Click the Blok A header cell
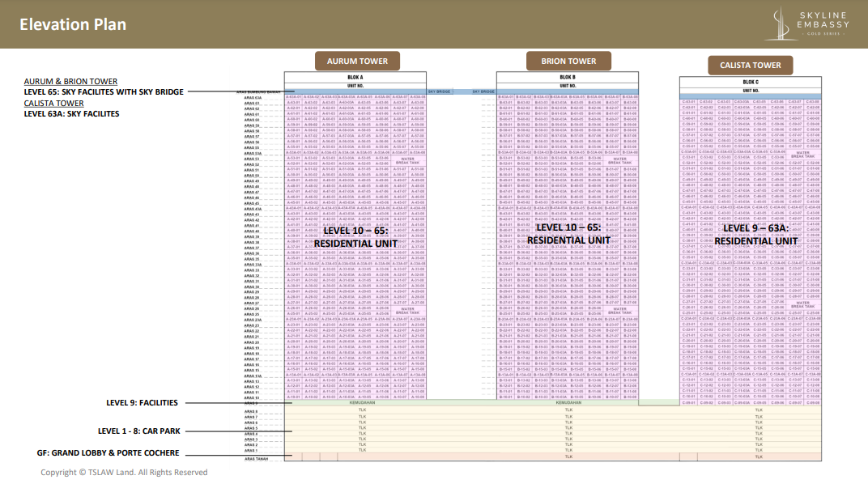868x484 pixels. click(x=356, y=78)
